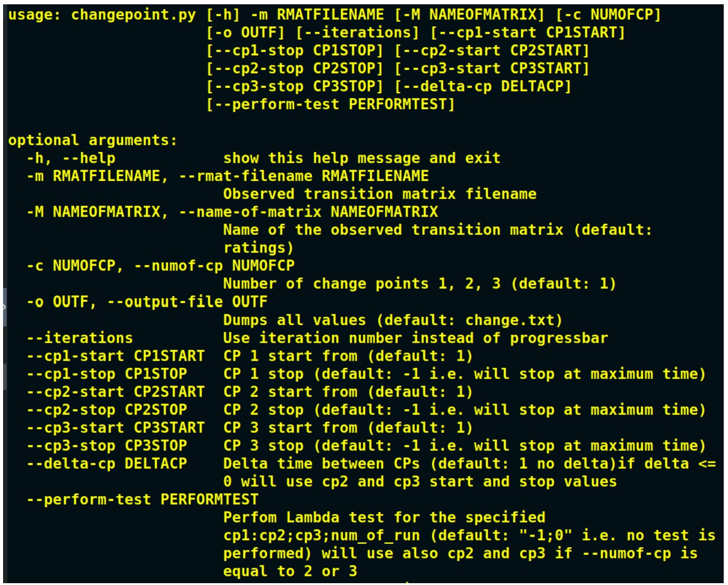The image size is (728, 585).
Task: Select the 'changepoint.py' script name
Action: [x=133, y=15]
